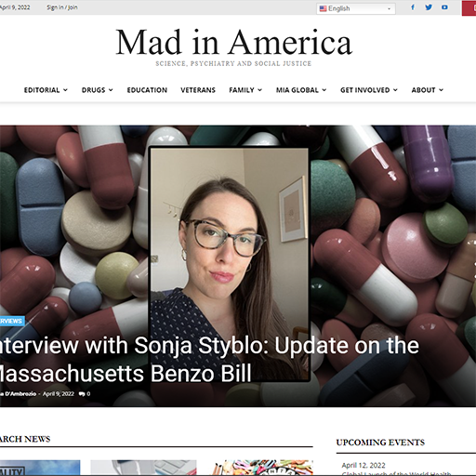Screen dimensions: 476x476
Task: Open the Facebook social icon
Action: 413,7
